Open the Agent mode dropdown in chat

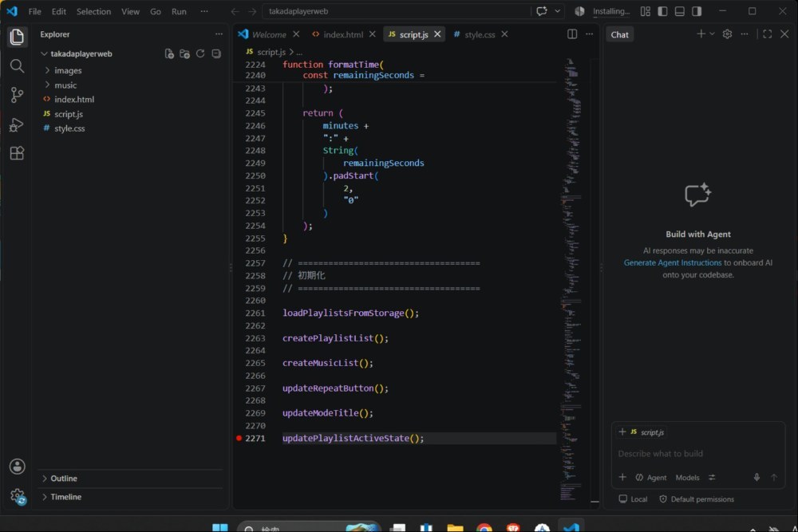click(651, 478)
